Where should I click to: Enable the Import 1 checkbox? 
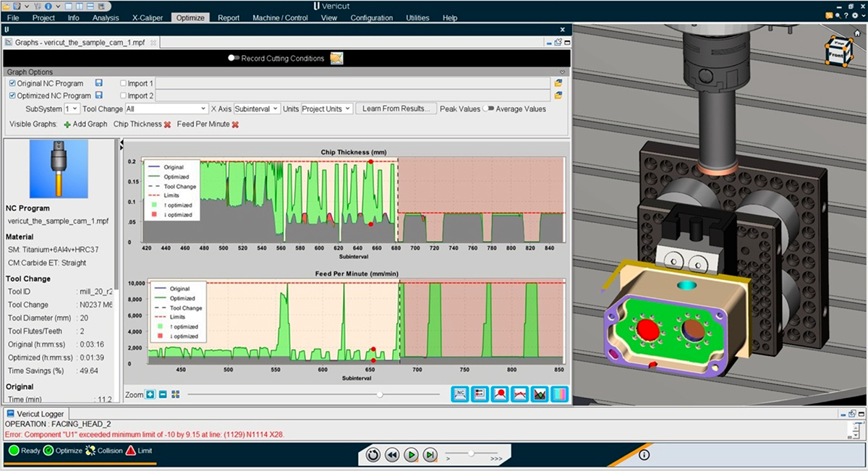pyautogui.click(x=123, y=83)
